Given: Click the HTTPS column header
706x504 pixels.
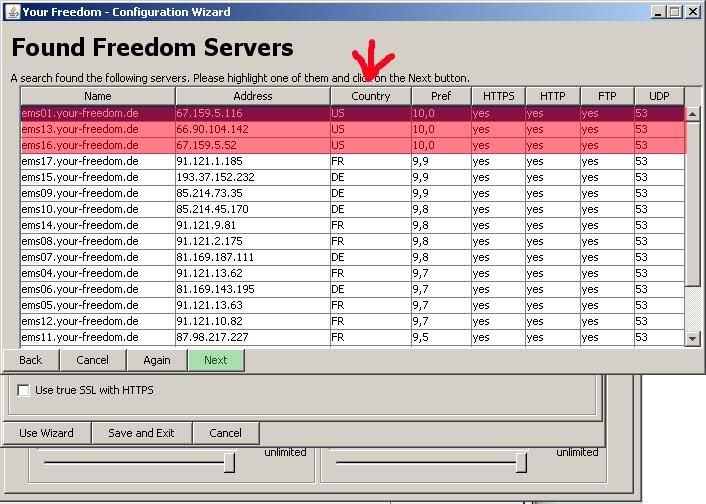Looking at the screenshot, I should [498, 96].
